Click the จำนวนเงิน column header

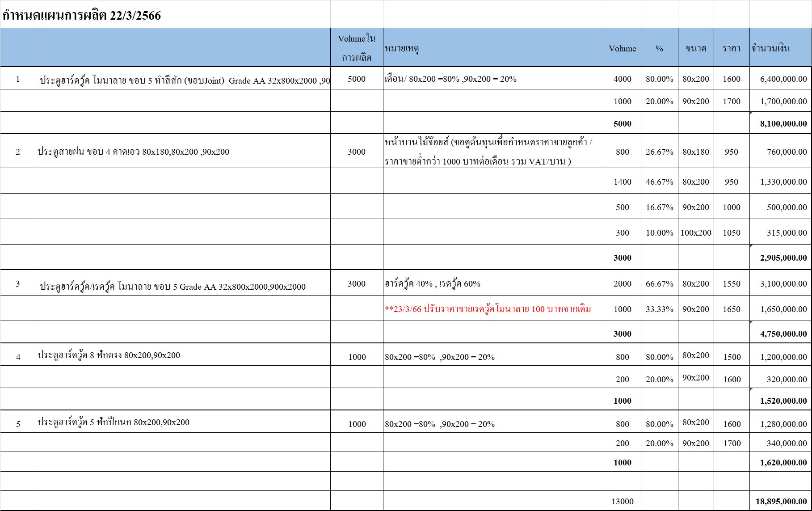pyautogui.click(x=771, y=48)
